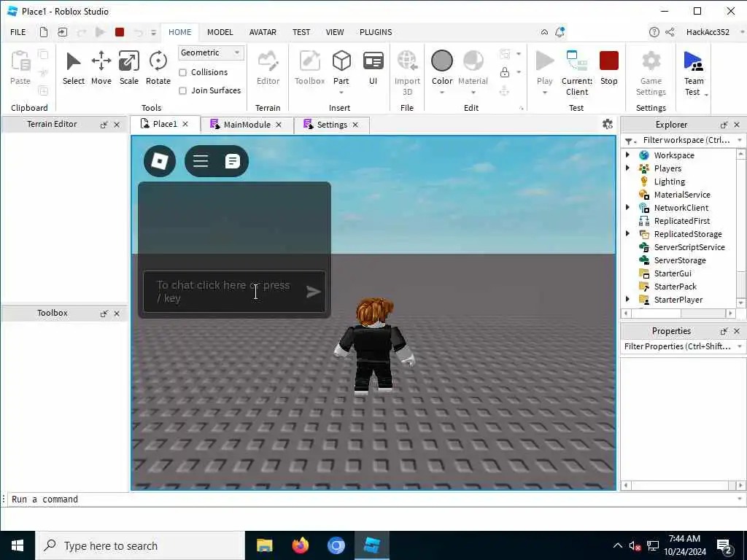Viewport: 747px width, 560px height.
Task: Click the new file icon in quick access
Action: coord(43,32)
